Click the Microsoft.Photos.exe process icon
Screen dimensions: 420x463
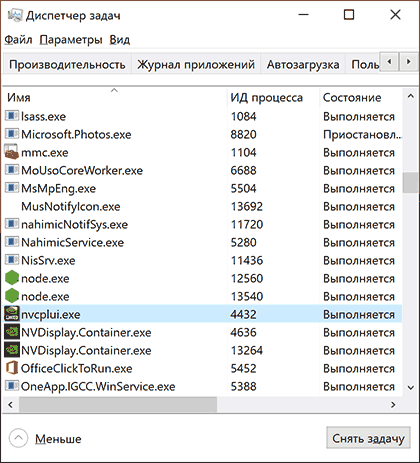12,134
